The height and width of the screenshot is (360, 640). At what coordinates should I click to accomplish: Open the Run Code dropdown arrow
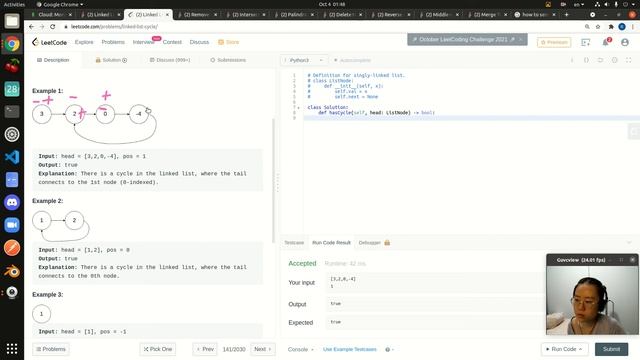coord(581,349)
